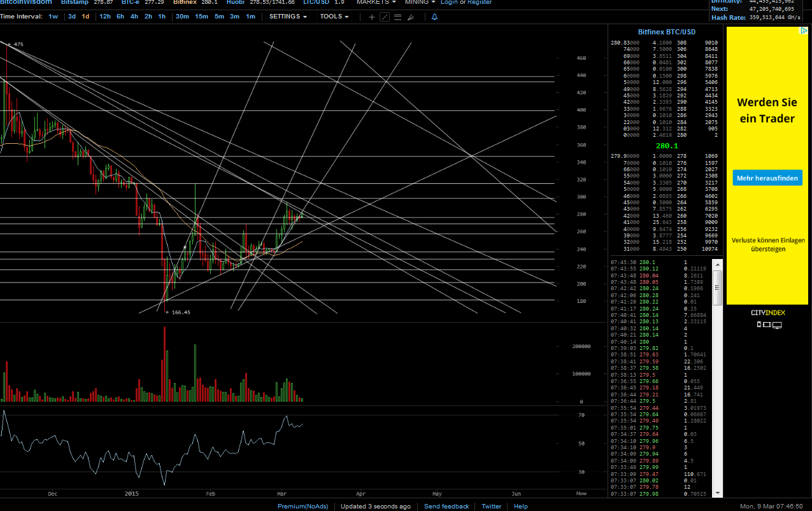Click the Login link
This screenshot has width=812, height=511.
point(449,3)
